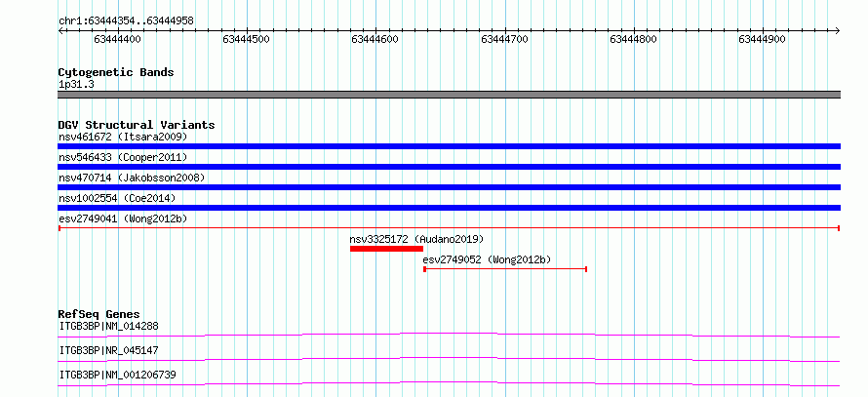Select the magenta track line of NM_014288
The image size is (868, 397).
click(449, 335)
